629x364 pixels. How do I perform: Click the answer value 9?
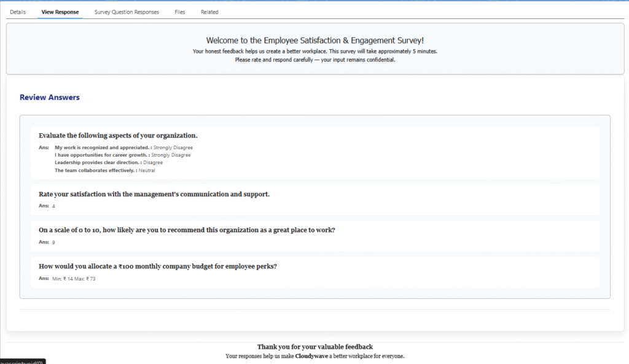point(53,242)
